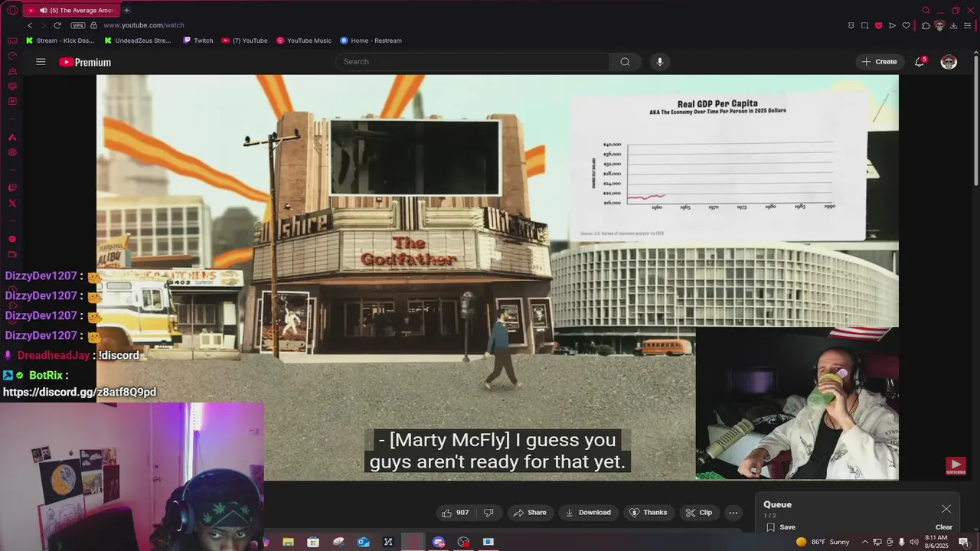980x551 pixels.
Task: Share the video
Action: [x=530, y=513]
